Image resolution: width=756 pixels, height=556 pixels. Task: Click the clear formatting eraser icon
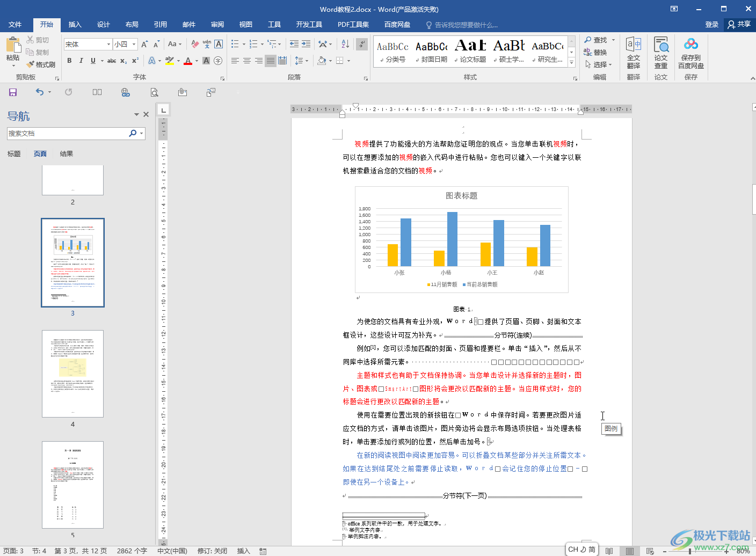(x=195, y=44)
